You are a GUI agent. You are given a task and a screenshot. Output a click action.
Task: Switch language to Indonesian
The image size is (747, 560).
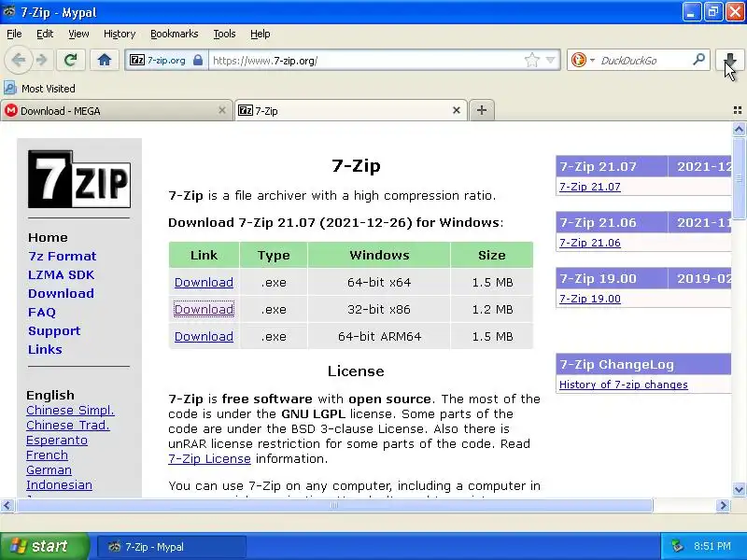tap(59, 484)
